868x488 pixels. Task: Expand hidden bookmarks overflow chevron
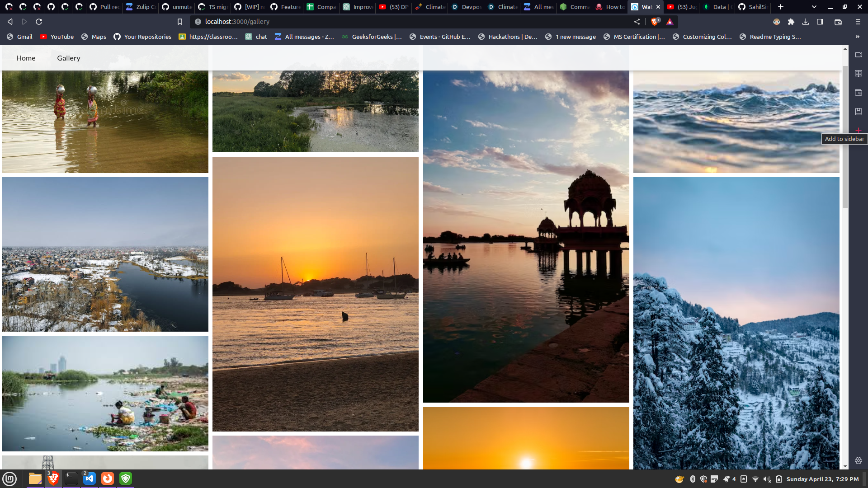pos(858,37)
